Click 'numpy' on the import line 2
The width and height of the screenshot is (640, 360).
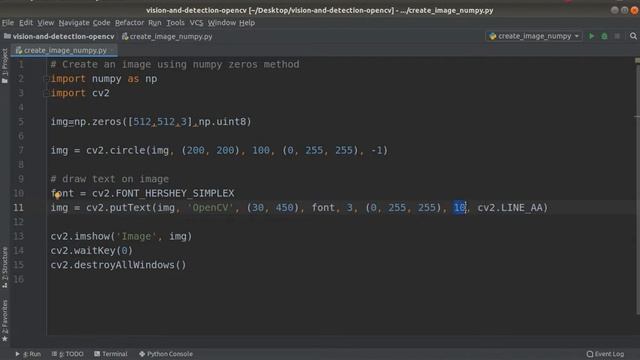click(107, 79)
